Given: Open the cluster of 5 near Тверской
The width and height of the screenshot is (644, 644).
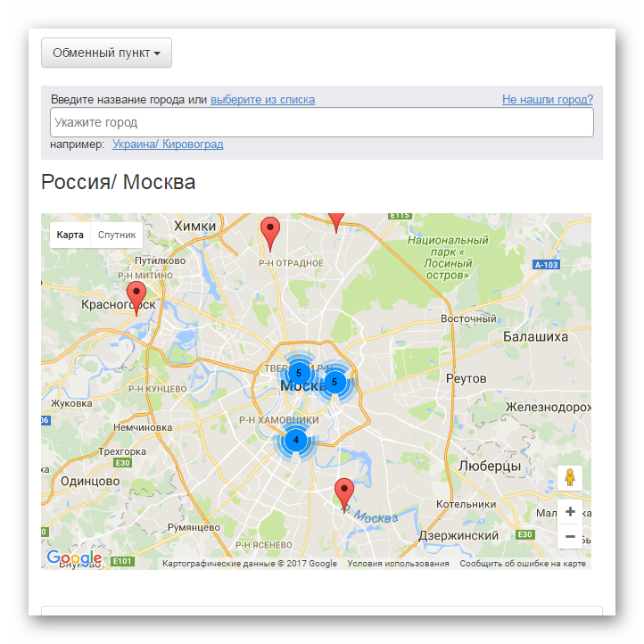Looking at the screenshot, I should click(x=299, y=373).
